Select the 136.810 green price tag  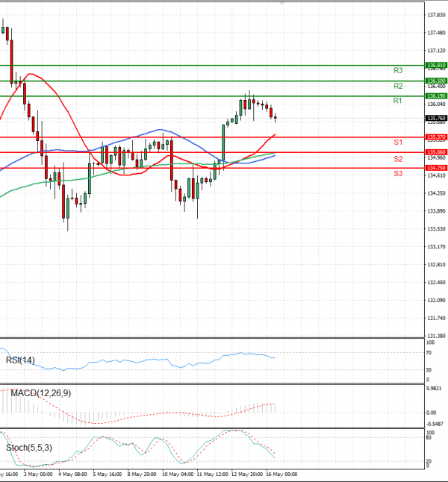click(x=436, y=65)
